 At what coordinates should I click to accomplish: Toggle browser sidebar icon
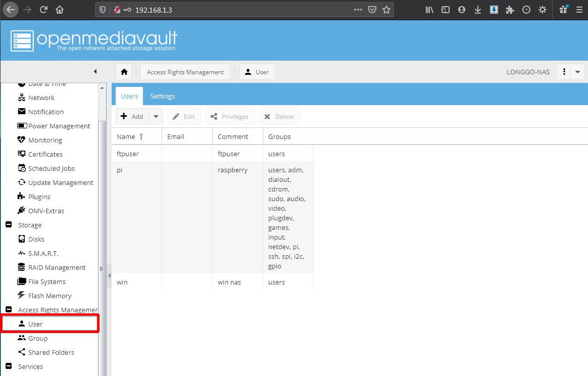[x=446, y=10]
